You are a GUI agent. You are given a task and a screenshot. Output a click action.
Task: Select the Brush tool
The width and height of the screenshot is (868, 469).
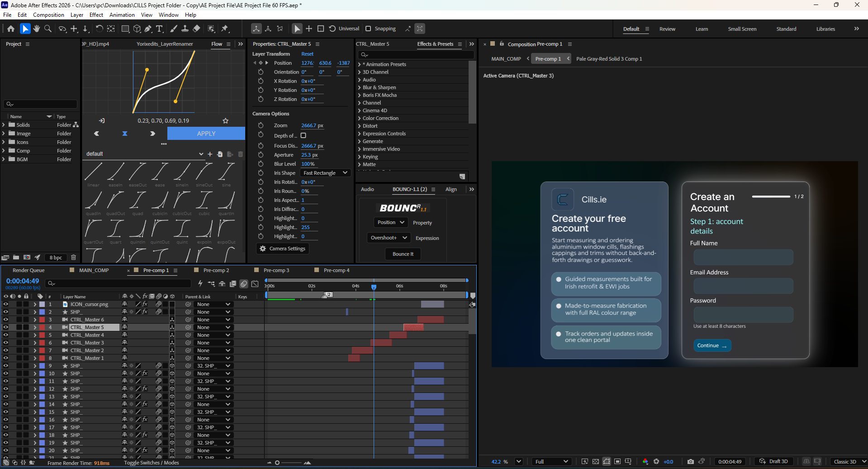pyautogui.click(x=174, y=29)
